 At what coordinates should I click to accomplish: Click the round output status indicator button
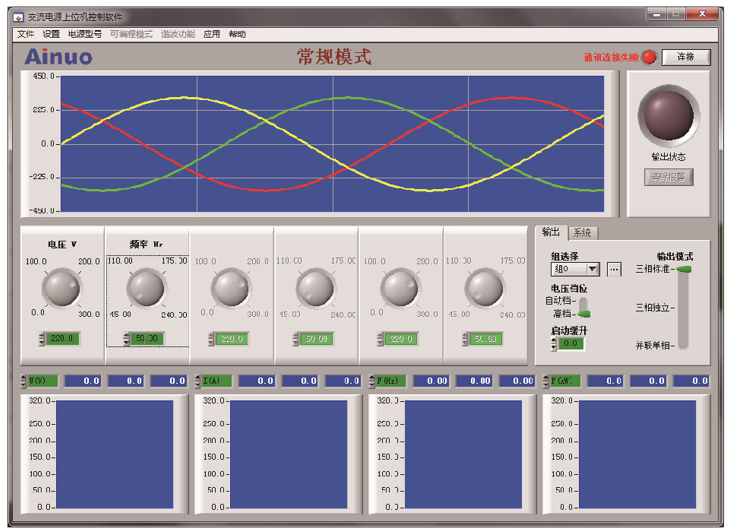point(667,115)
